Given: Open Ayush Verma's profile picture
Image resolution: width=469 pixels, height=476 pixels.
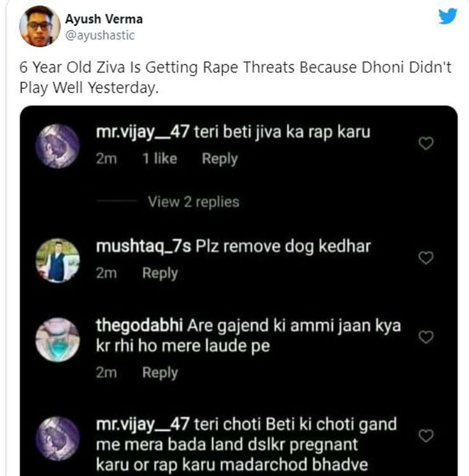Looking at the screenshot, I should pos(40,26).
